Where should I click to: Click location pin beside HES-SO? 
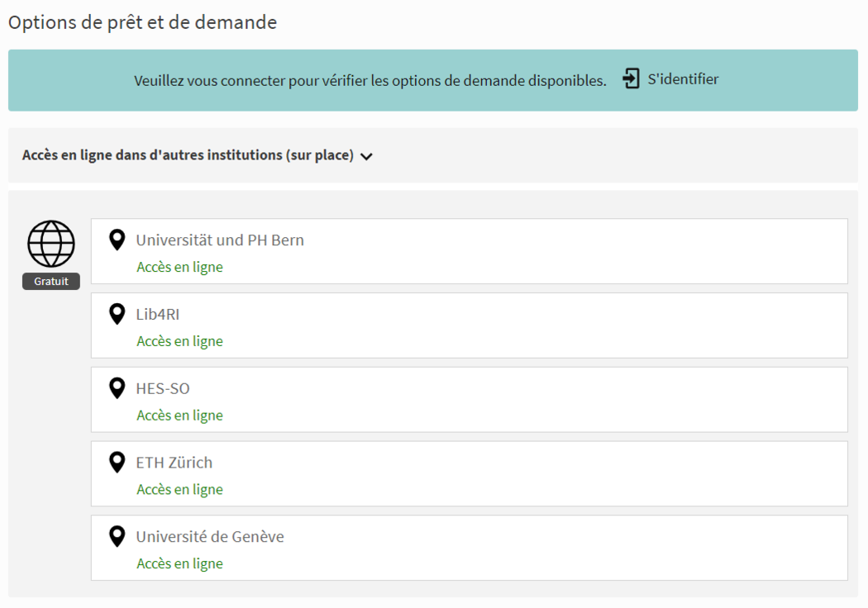117,388
